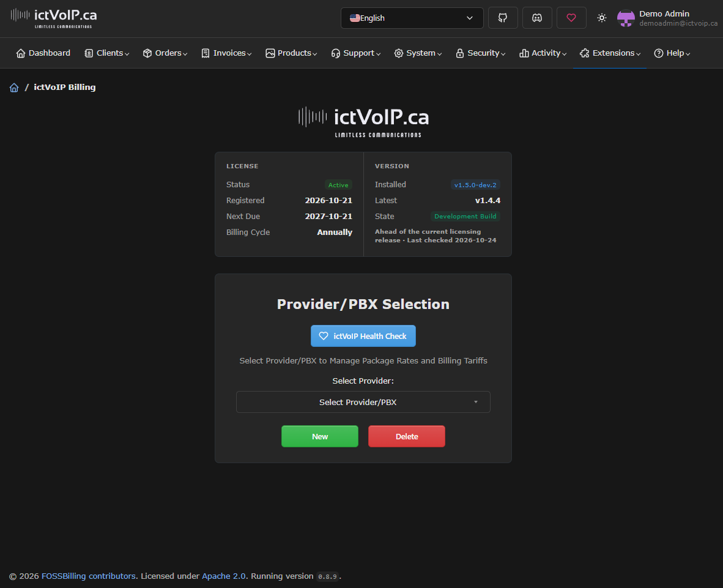Click the US flag language icon
The image size is (723, 588).
(x=355, y=18)
